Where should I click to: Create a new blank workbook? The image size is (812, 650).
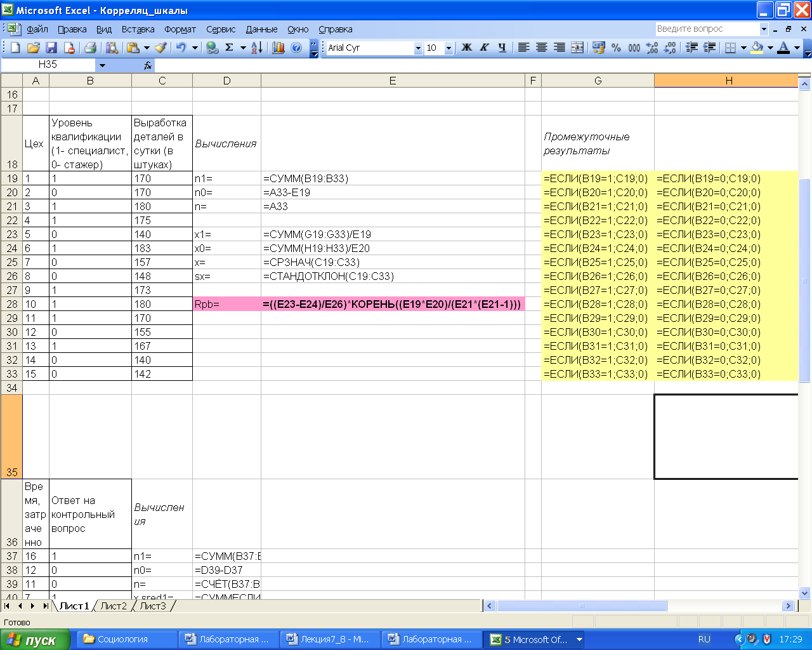point(16,48)
